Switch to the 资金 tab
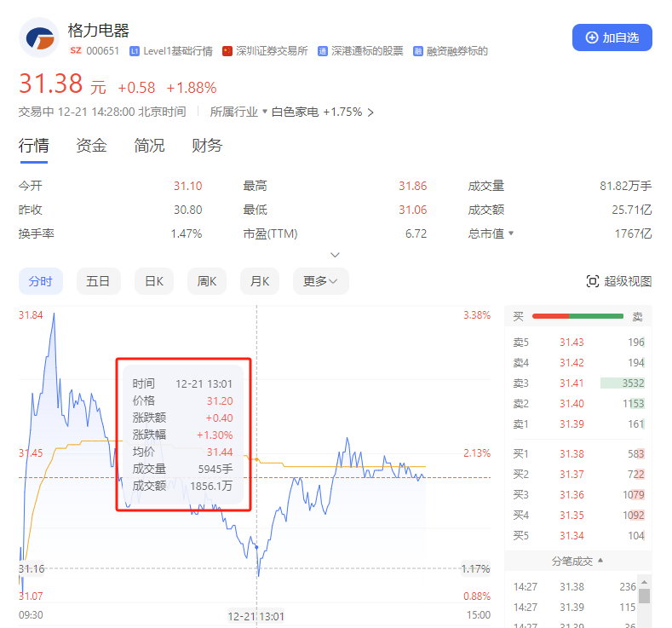This screenshot has width=672, height=628. coord(91,146)
